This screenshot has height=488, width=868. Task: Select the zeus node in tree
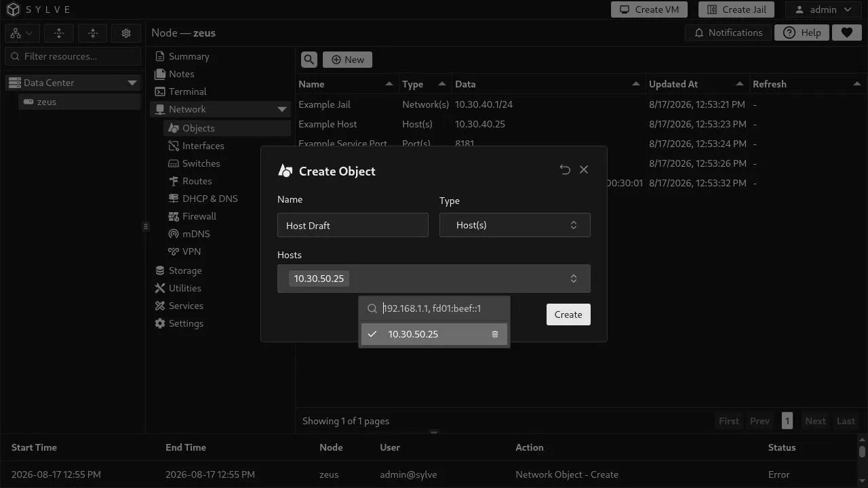[79, 102]
